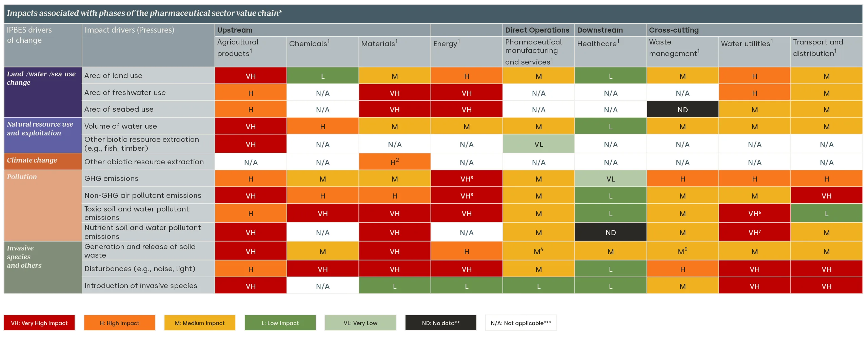Click the VH⁶ cell under Water utilities

point(754,213)
